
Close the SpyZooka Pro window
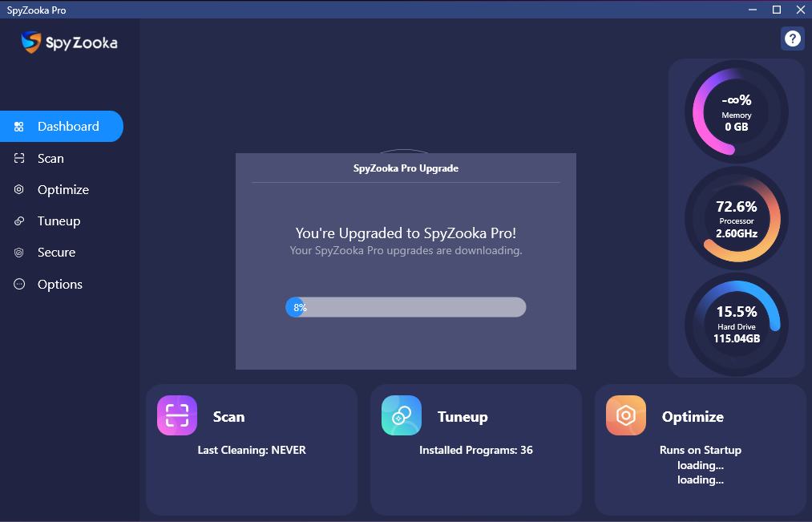click(x=800, y=10)
